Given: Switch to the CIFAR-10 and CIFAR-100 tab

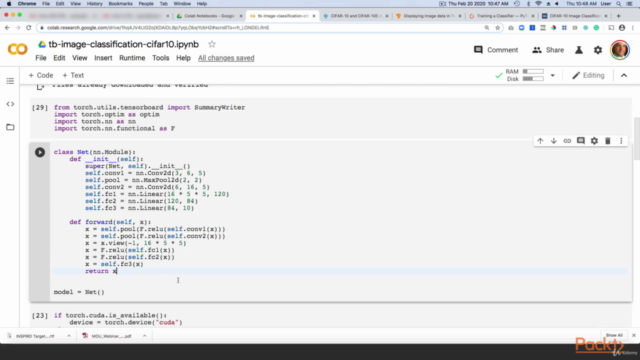Looking at the screenshot, I should (x=356, y=16).
